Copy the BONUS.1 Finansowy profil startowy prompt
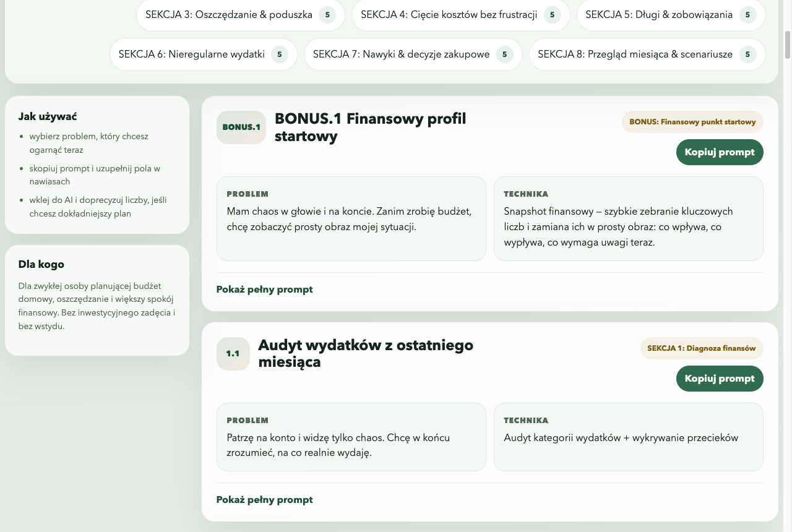 [720, 152]
